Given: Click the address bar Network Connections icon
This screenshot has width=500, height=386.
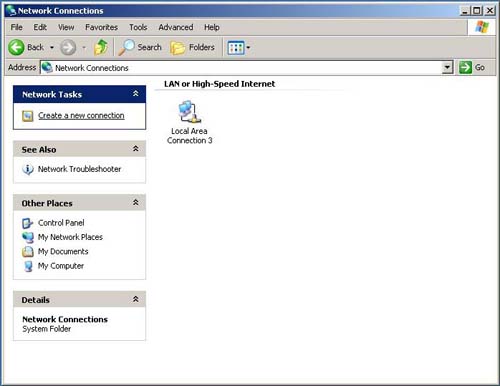Looking at the screenshot, I should (x=47, y=68).
